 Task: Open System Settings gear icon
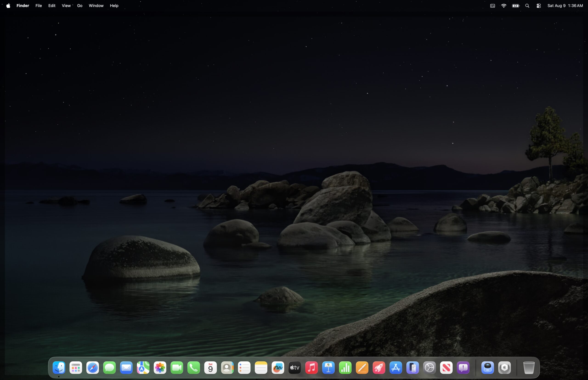click(429, 368)
